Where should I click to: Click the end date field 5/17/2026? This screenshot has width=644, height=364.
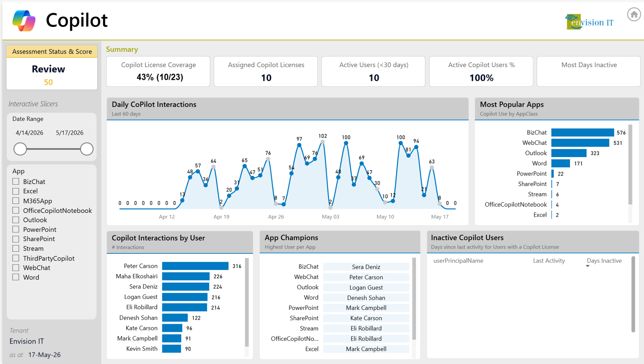tap(70, 133)
